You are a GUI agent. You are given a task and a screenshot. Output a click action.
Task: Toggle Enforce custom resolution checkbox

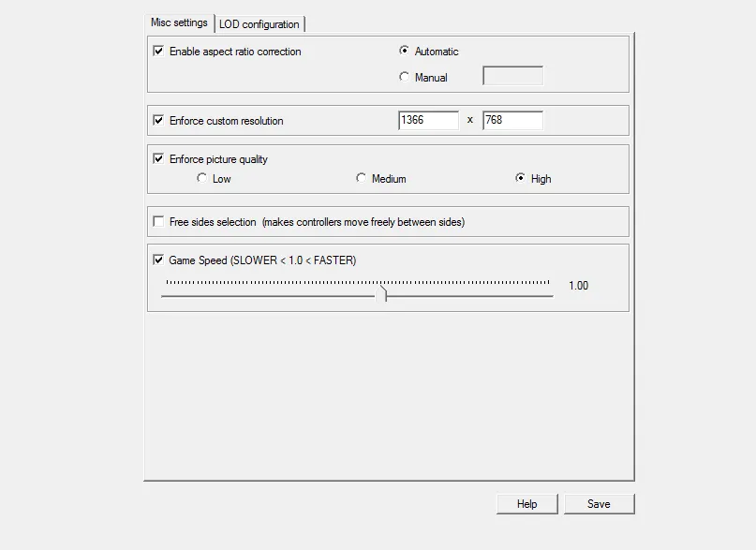[x=158, y=120]
